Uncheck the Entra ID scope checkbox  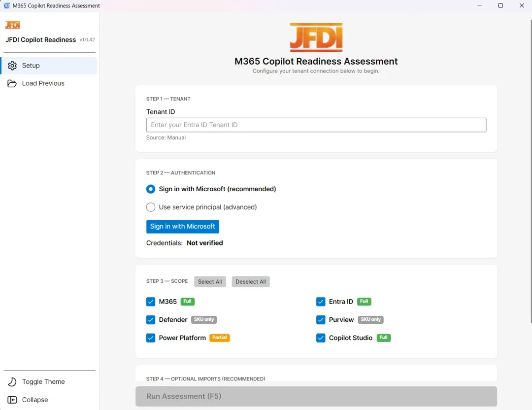pos(321,302)
